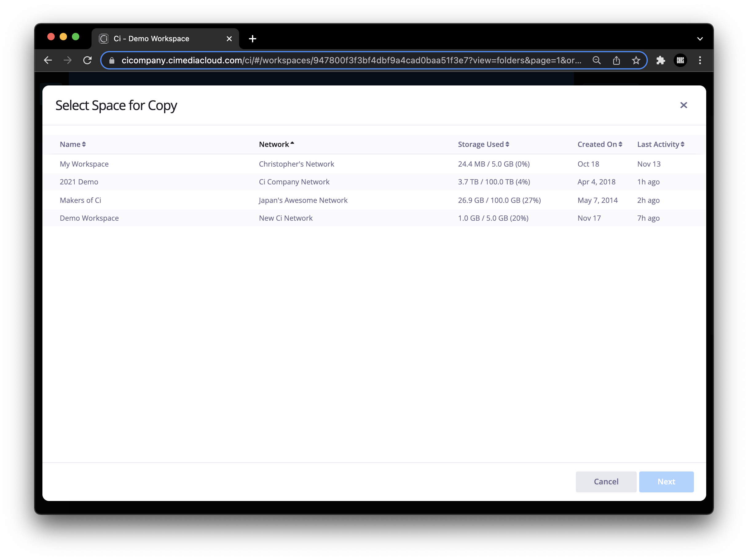Viewport: 748px width, 560px height.
Task: Click the browser back arrow
Action: pyautogui.click(x=48, y=60)
